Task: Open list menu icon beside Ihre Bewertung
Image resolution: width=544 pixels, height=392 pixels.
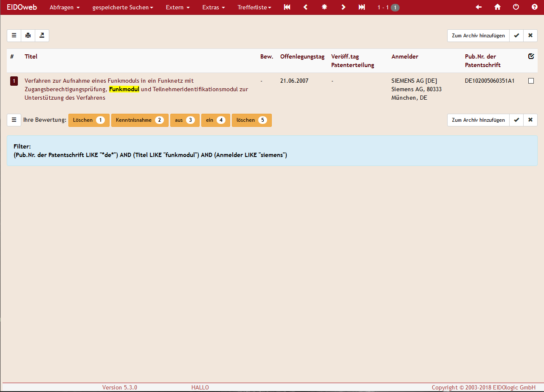Action: click(14, 120)
